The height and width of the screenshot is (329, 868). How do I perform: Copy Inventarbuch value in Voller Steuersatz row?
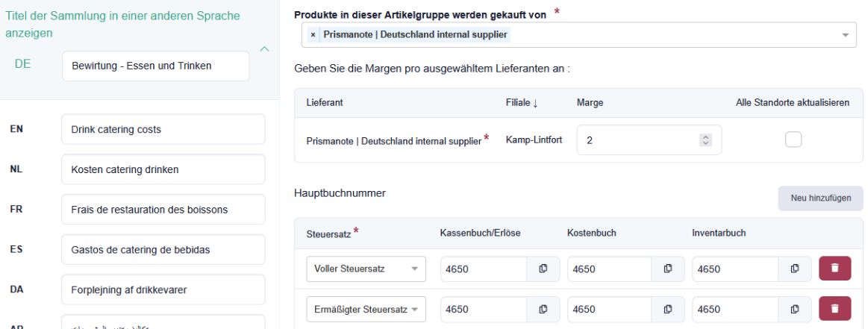coord(796,269)
